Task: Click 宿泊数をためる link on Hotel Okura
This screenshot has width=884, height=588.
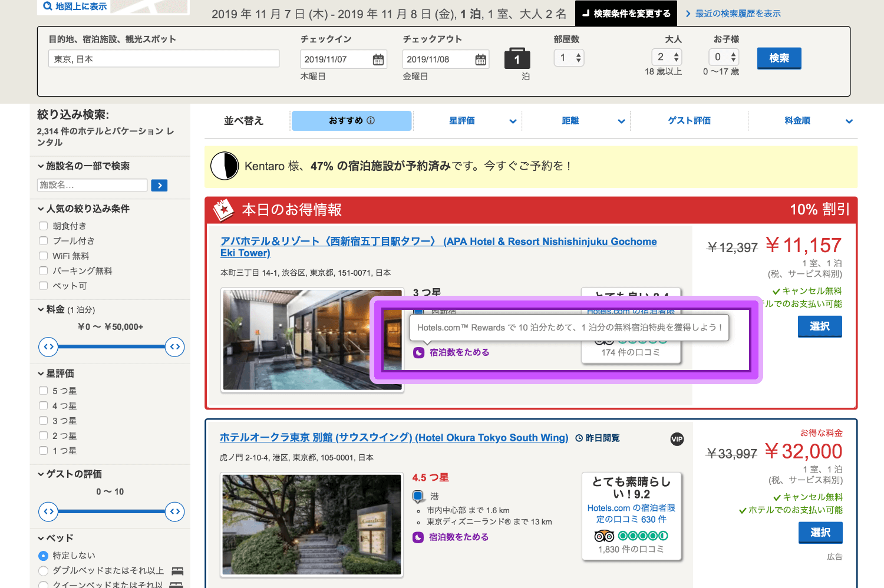Action: coord(459,537)
